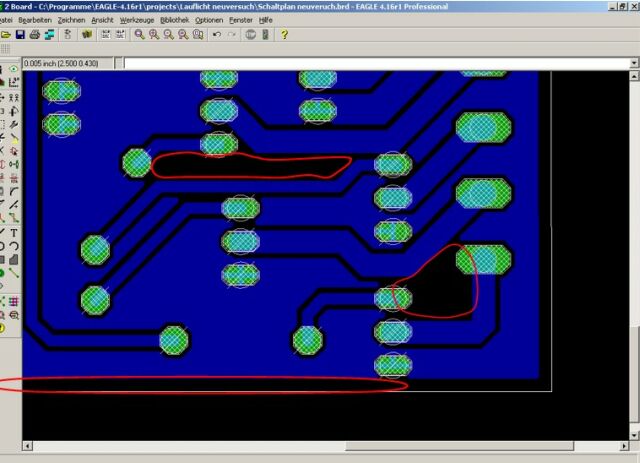Open the Hilfe menu

click(265, 20)
